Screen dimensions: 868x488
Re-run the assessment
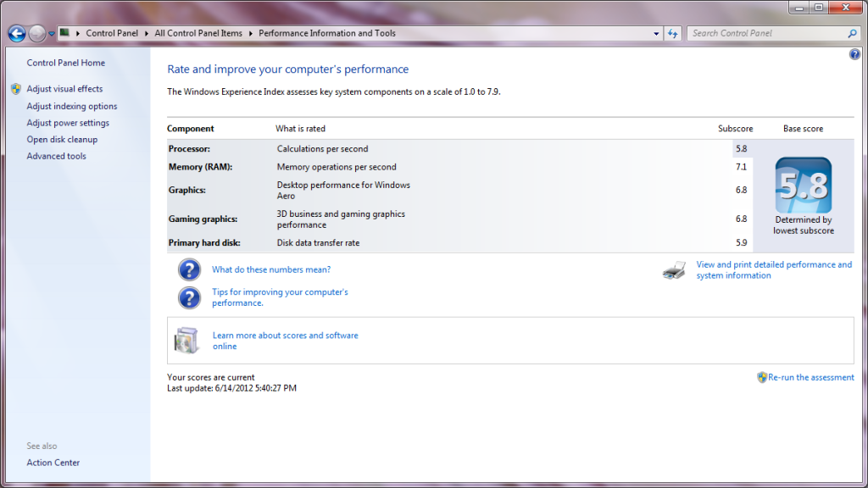[x=810, y=378]
